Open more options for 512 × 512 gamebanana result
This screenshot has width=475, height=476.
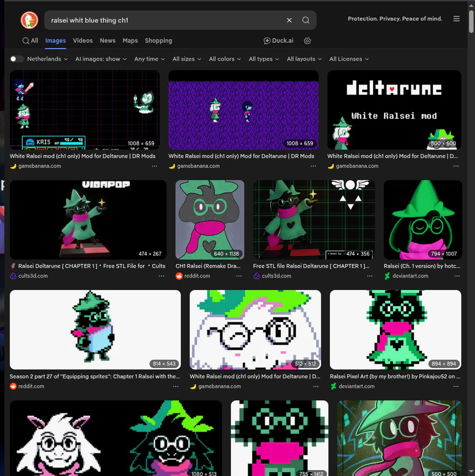316,386
